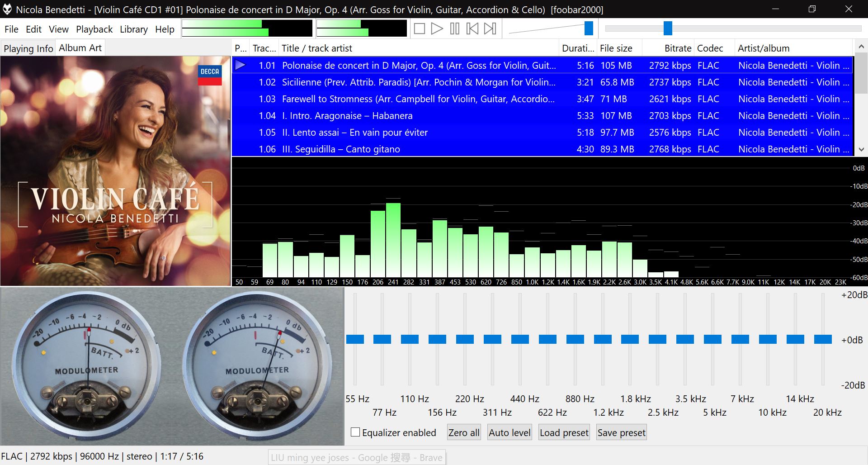Click the Zero all button
This screenshot has width=868, height=465.
click(x=464, y=432)
